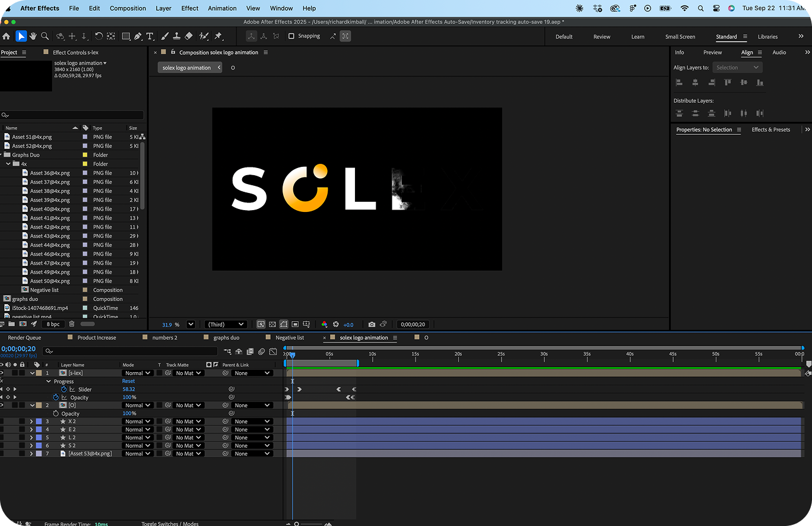The image size is (812, 526).
Task: Open the Composition menu
Action: 128,8
